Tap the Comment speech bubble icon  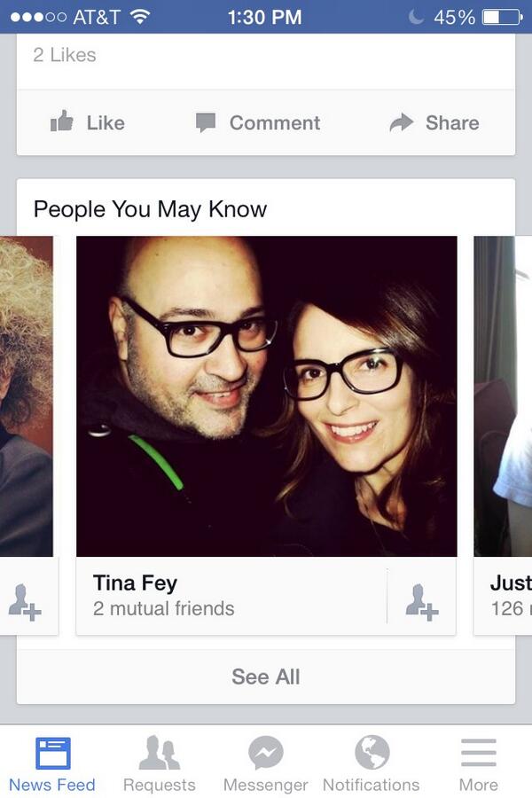coord(206,122)
